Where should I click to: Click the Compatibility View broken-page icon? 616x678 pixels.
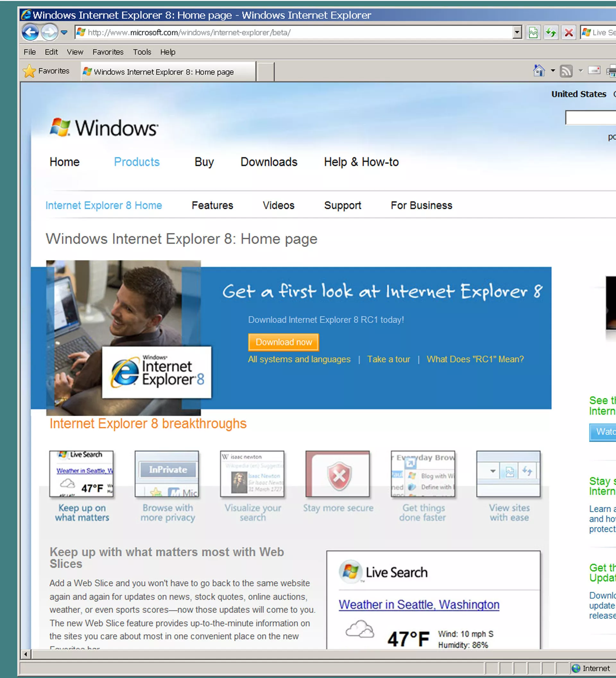click(533, 33)
